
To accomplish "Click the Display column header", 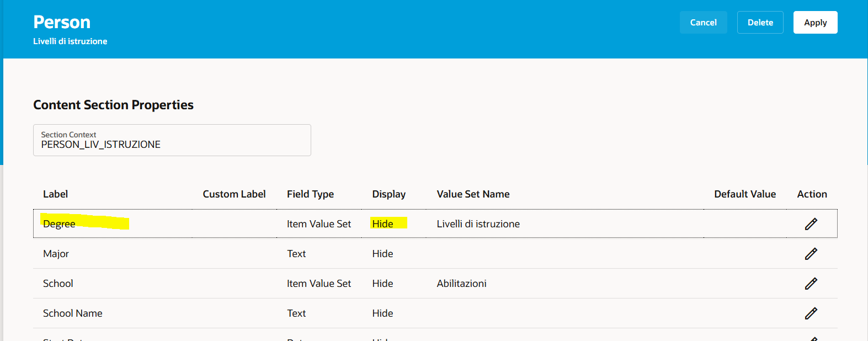I will click(x=388, y=194).
